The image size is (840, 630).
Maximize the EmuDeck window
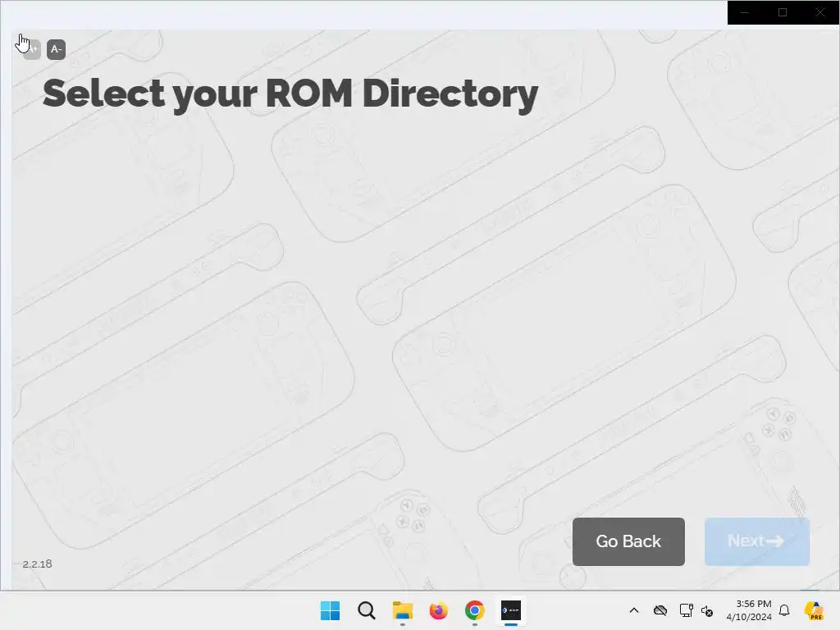[782, 12]
